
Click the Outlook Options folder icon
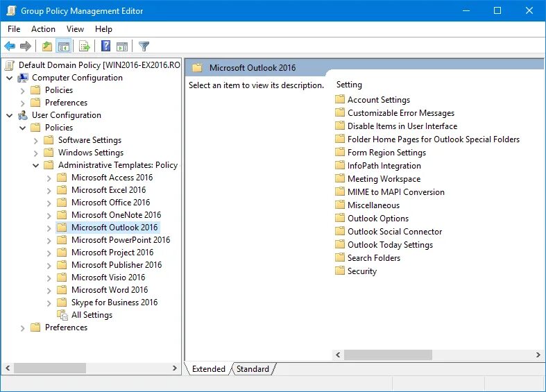340,219
